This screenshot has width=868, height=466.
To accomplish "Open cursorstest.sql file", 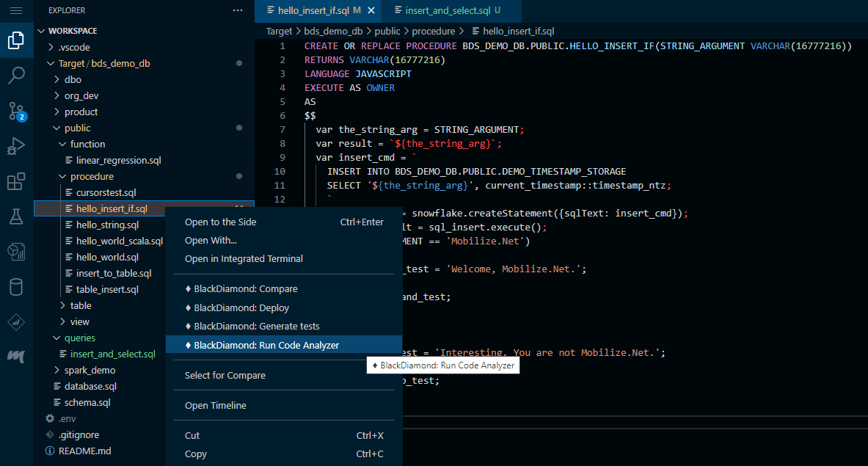I will (106, 192).
